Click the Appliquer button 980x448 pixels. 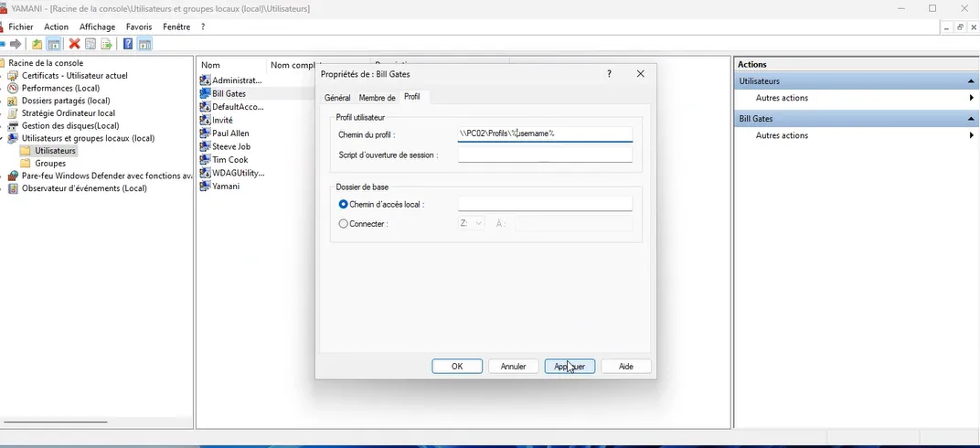point(570,366)
